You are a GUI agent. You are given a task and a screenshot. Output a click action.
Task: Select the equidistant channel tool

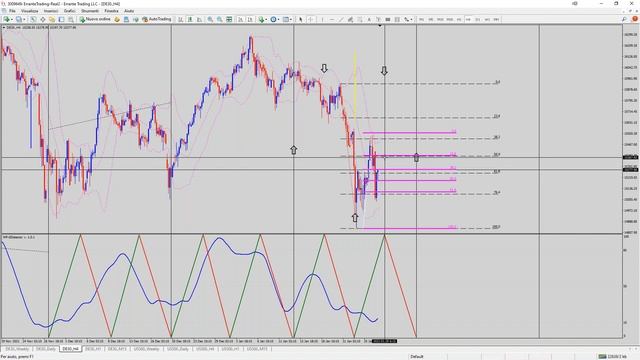pyautogui.click(x=350, y=19)
